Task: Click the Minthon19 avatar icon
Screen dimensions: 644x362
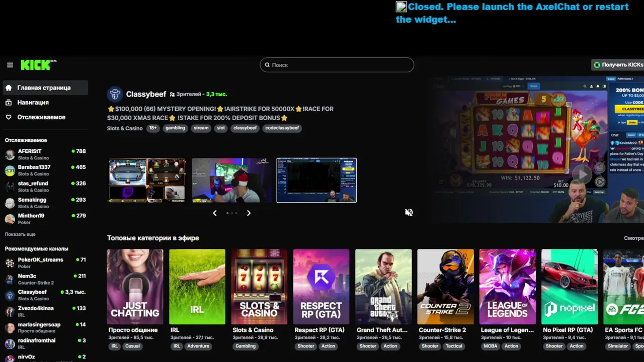Action: click(10, 219)
